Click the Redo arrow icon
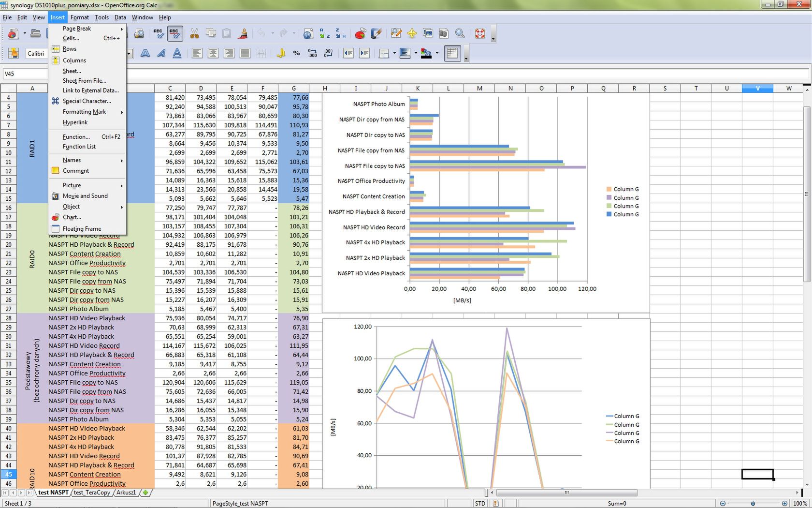This screenshot has height=508, width=812. click(284, 33)
